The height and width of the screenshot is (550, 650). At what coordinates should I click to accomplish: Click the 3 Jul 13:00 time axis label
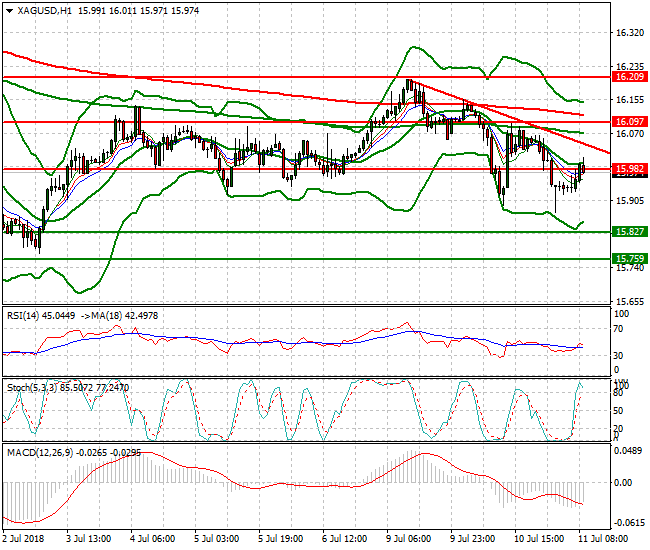88,539
